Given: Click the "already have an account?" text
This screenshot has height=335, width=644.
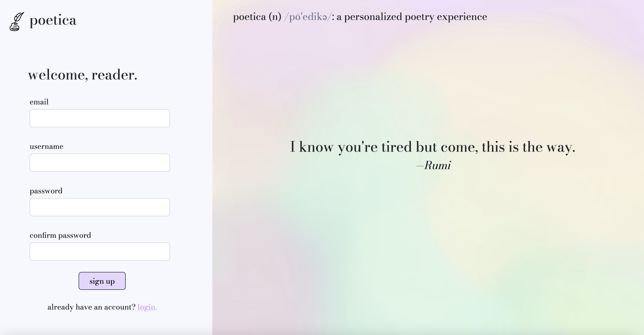Looking at the screenshot, I should click(91, 307).
